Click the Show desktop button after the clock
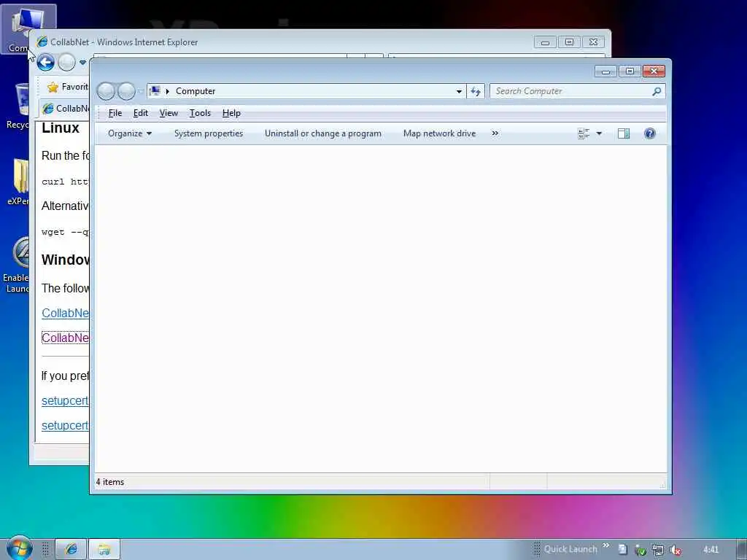Screen dimensions: 747x560 [741, 550]
